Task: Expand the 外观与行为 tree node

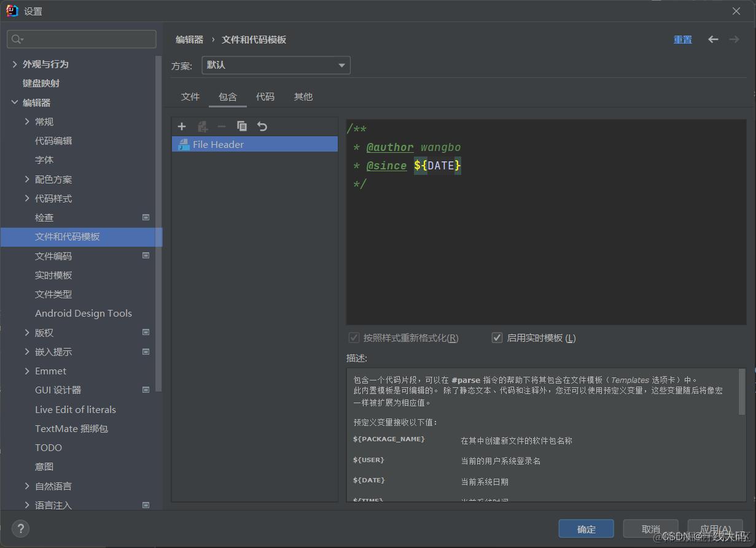Action: (x=15, y=64)
